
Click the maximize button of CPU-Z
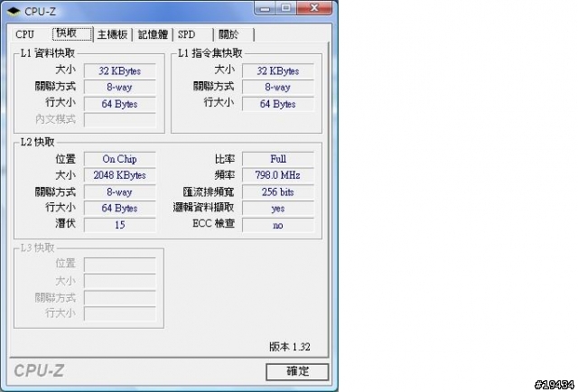pyautogui.click(x=286, y=8)
